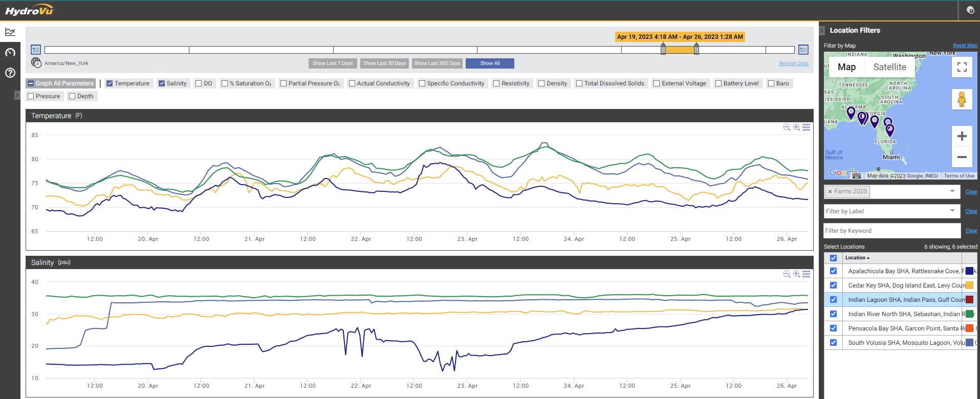Open the Farms 2023 filter dropdown arrow

pyautogui.click(x=952, y=191)
